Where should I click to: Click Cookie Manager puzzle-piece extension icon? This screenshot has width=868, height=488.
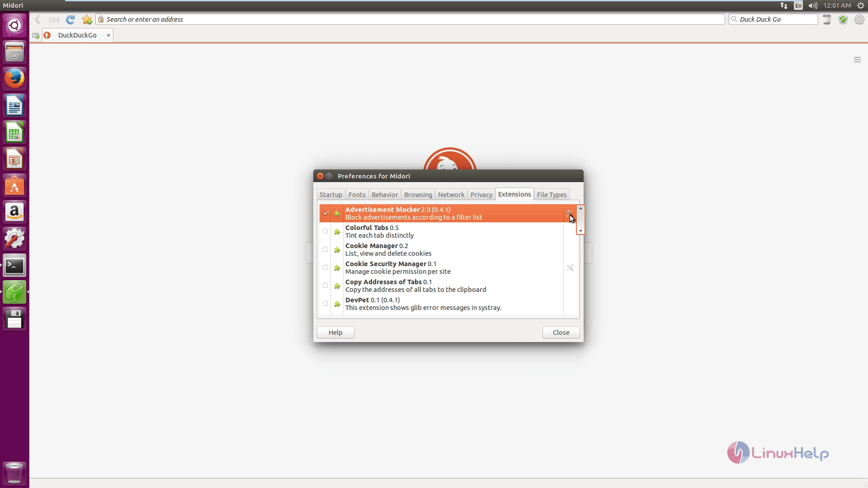(337, 249)
